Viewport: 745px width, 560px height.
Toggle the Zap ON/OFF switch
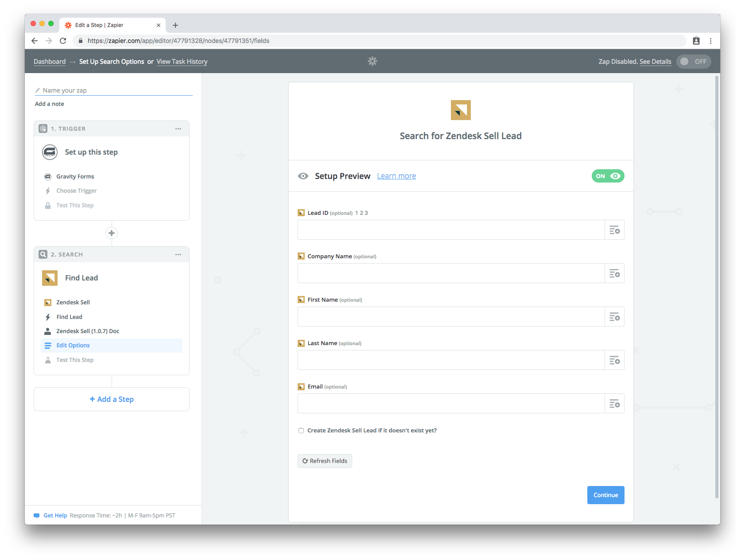694,62
